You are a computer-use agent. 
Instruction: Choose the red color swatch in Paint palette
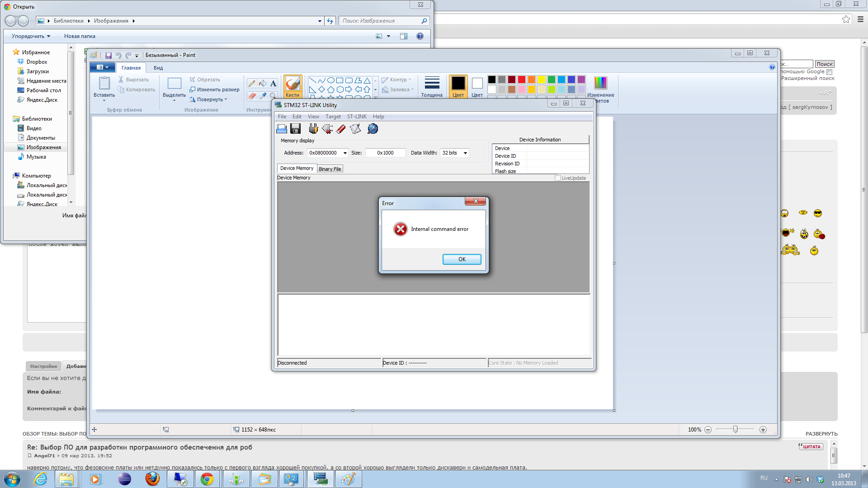coord(522,80)
